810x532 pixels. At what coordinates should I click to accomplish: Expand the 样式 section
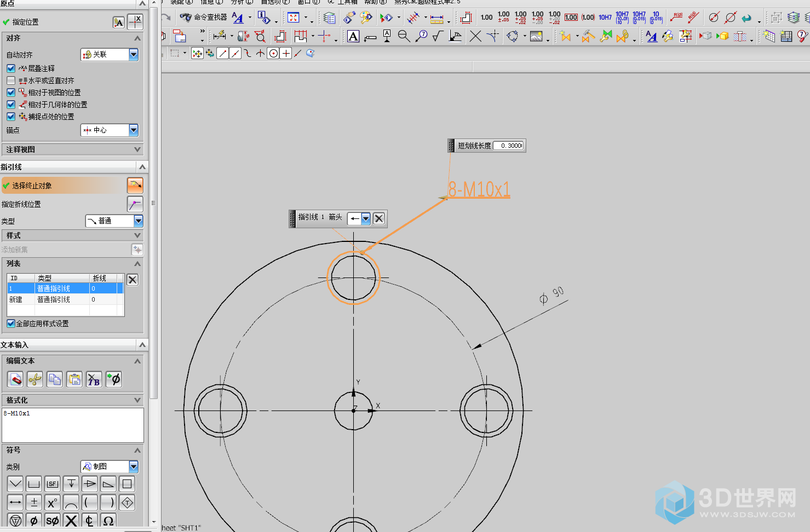coord(73,235)
